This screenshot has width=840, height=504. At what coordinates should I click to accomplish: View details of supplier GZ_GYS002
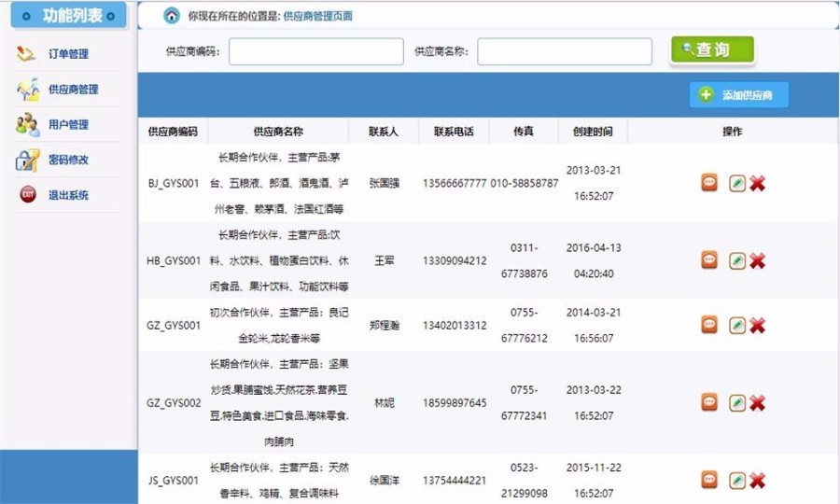(709, 402)
